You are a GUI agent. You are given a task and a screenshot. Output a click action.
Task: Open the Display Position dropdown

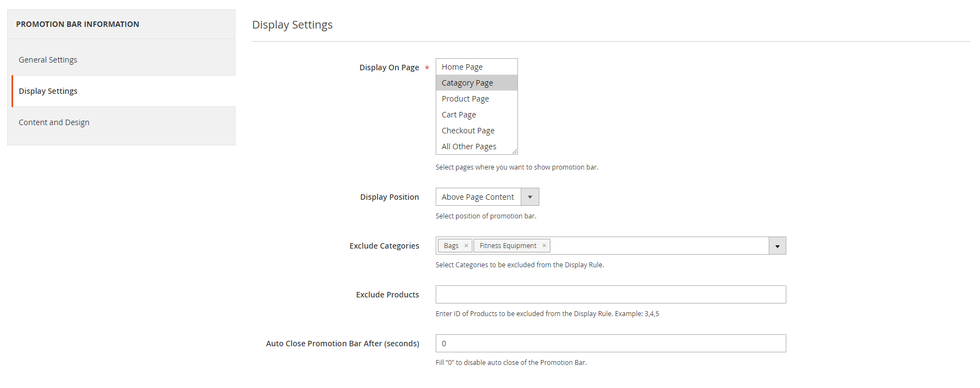[487, 197]
